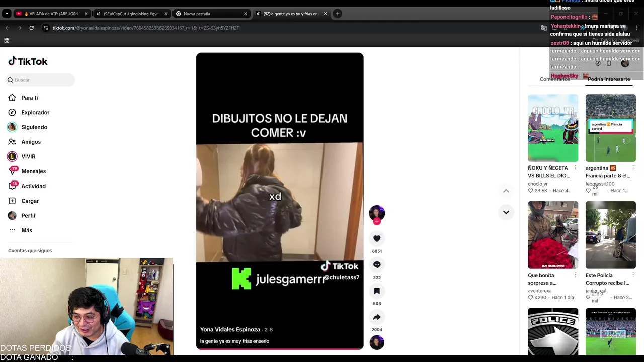Switch to the CapCut #glogloking TikTok tab
This screenshot has width=644, height=362.
coord(131,14)
